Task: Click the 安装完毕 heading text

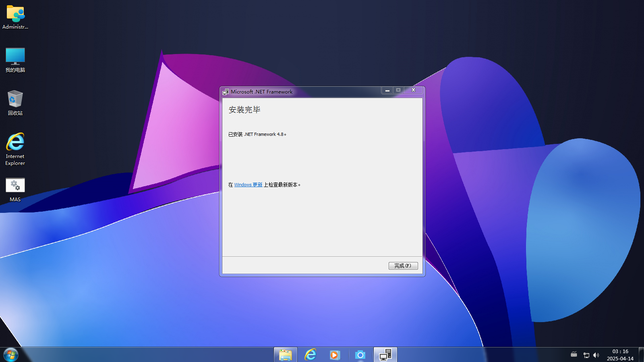Action: point(244,110)
